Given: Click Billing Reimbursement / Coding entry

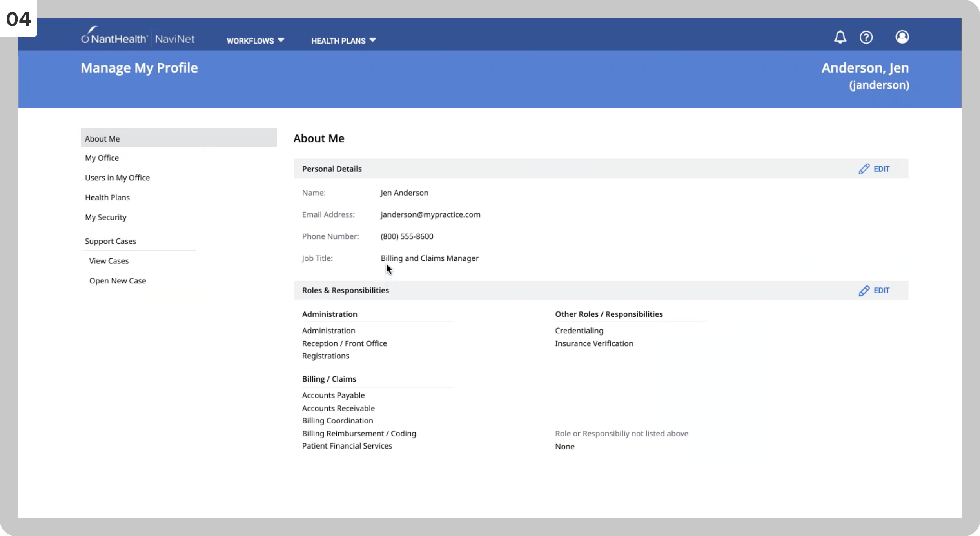Looking at the screenshot, I should click(x=359, y=434).
